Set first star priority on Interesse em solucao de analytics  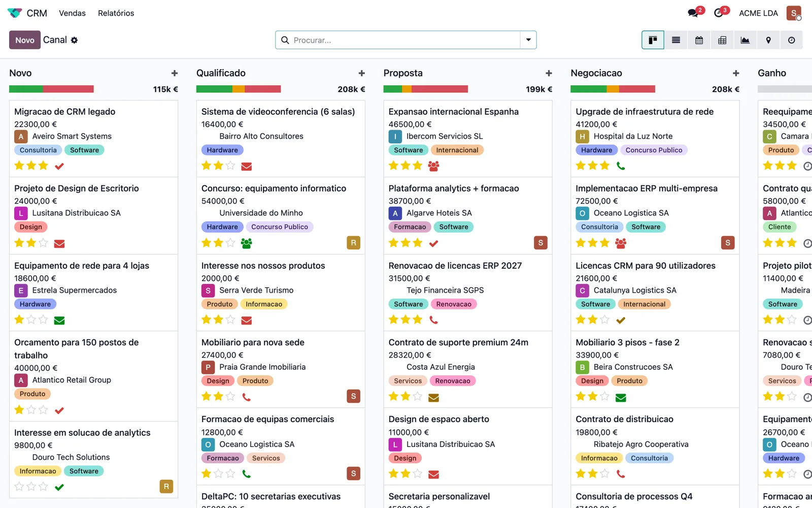point(19,487)
